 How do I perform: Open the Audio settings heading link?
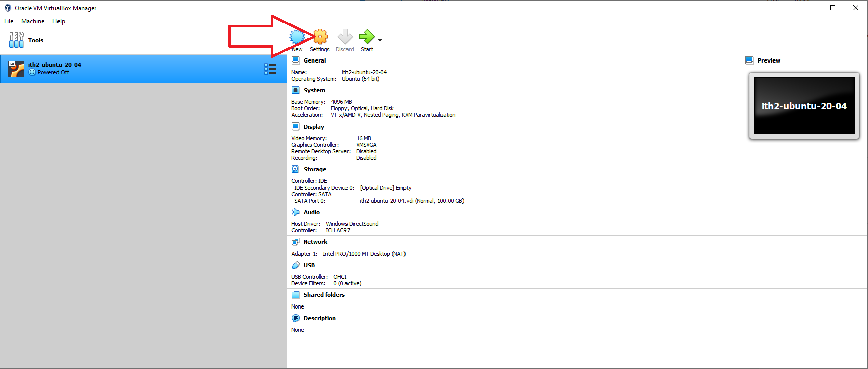(312, 212)
